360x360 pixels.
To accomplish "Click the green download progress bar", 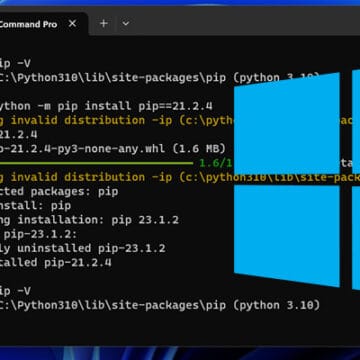I will point(96,163).
